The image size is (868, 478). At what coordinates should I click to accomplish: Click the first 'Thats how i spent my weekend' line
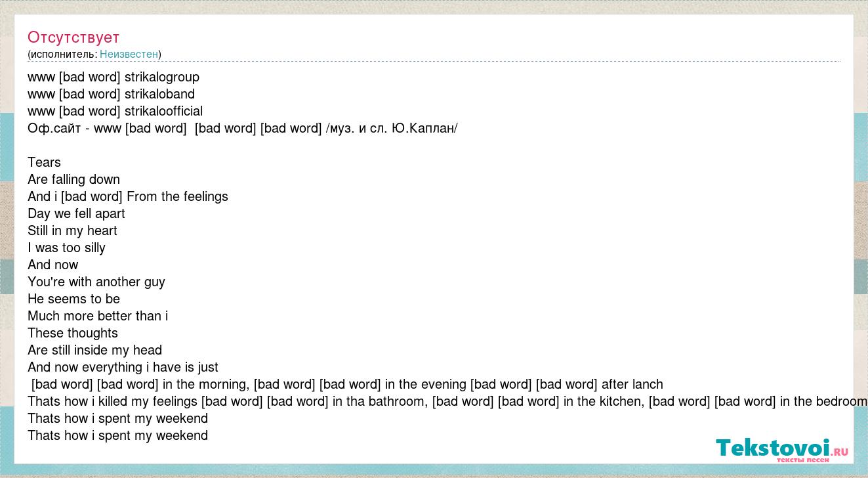coord(117,418)
